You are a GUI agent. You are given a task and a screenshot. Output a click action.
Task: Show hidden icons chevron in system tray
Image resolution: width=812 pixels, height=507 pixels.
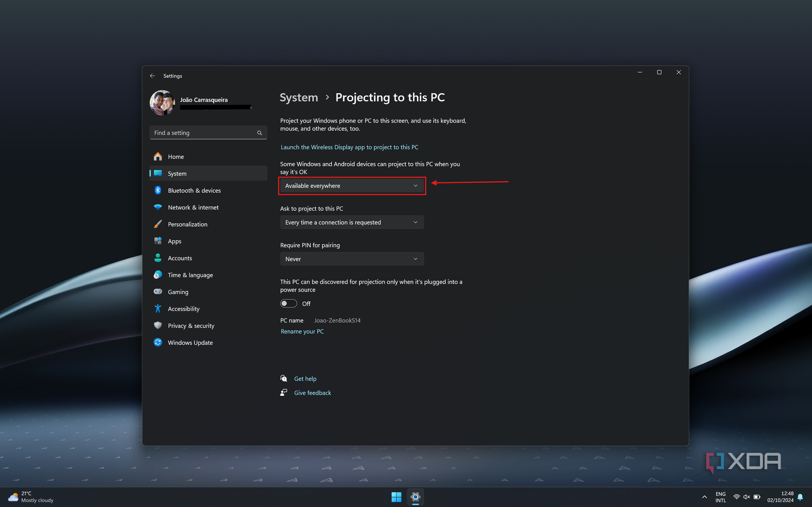[x=704, y=497]
